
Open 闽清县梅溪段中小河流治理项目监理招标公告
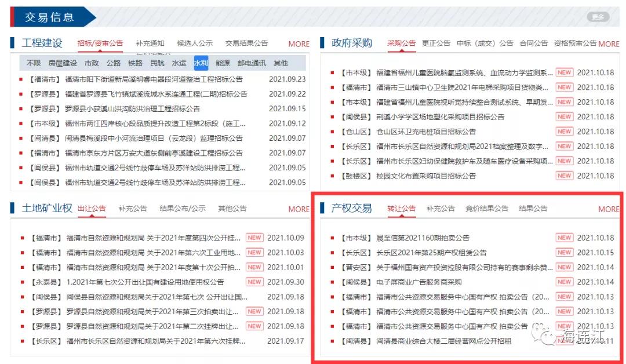point(154,139)
